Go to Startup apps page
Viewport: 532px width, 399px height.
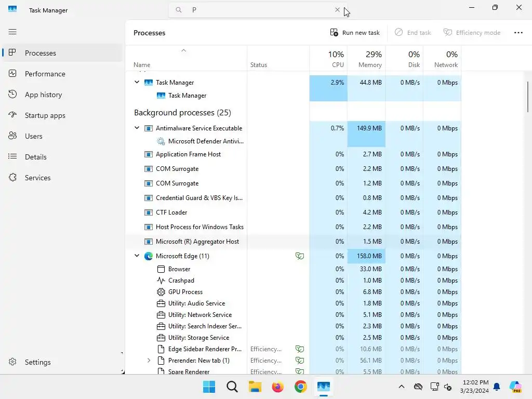coord(62,115)
